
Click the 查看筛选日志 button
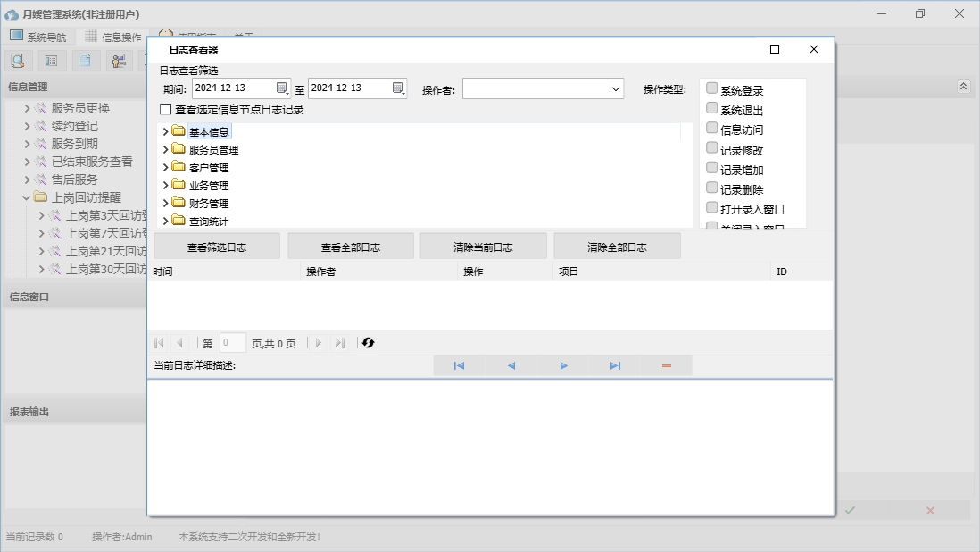(x=217, y=247)
